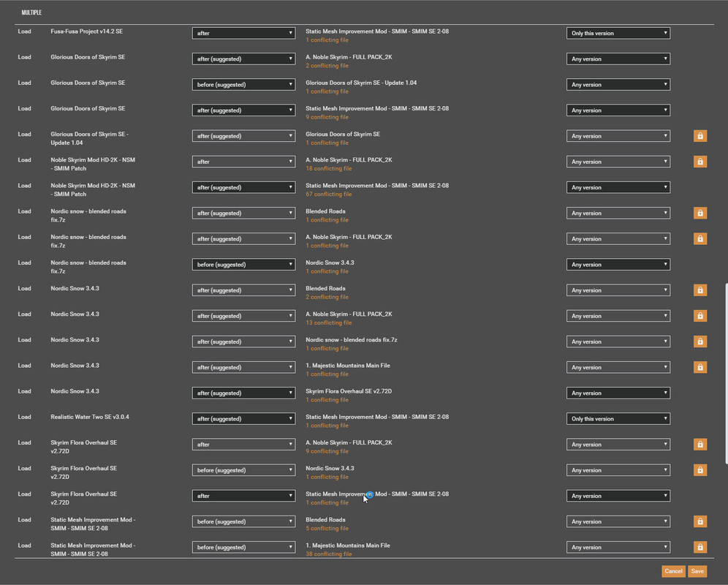
Task: Open '2 conflicting file' link for Glorious Doors row
Action: coord(327,66)
